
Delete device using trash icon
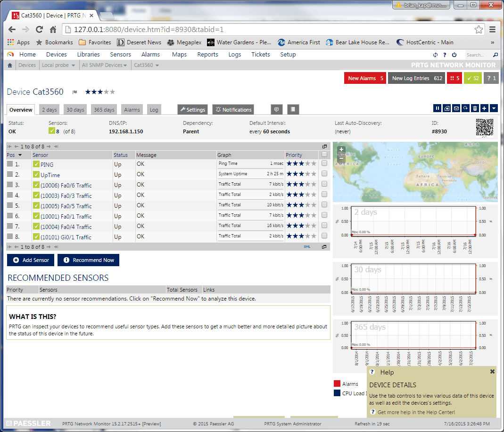[x=475, y=108]
